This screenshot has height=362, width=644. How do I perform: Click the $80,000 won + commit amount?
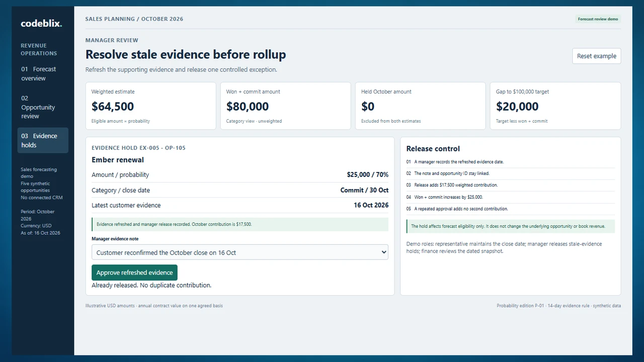[248, 107]
